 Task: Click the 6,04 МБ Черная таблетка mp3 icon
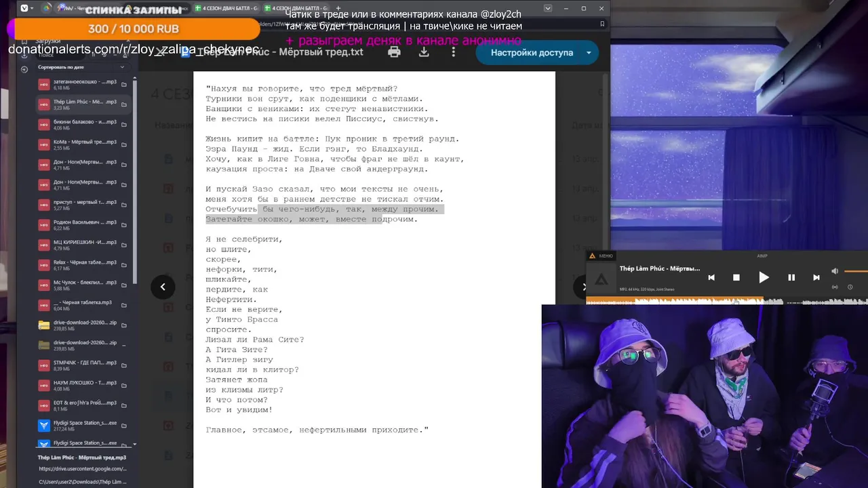pos(44,305)
